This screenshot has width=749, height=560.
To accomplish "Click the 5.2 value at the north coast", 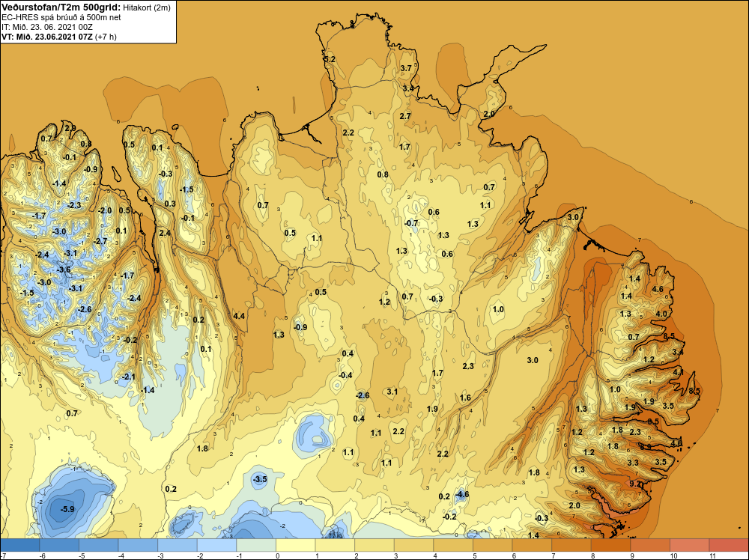I will coord(330,59).
